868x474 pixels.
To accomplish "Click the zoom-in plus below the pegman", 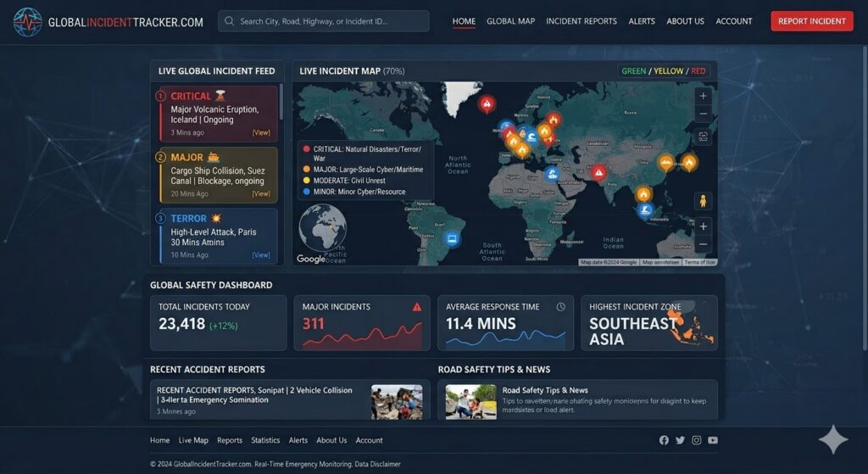I will point(703,226).
